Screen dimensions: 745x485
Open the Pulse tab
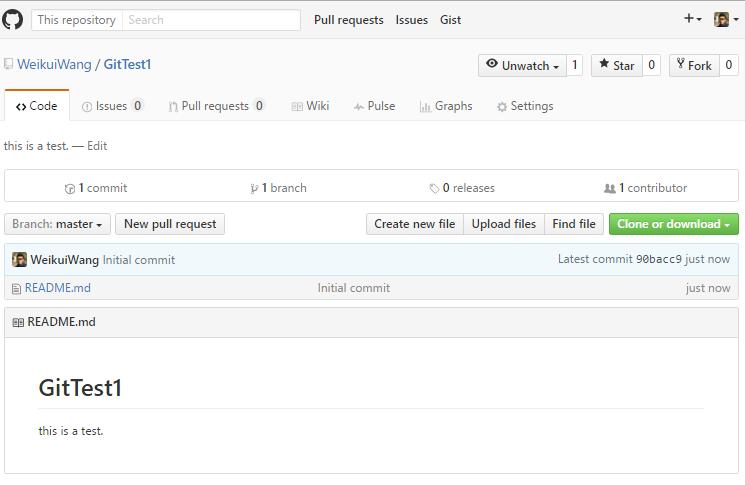tap(374, 106)
